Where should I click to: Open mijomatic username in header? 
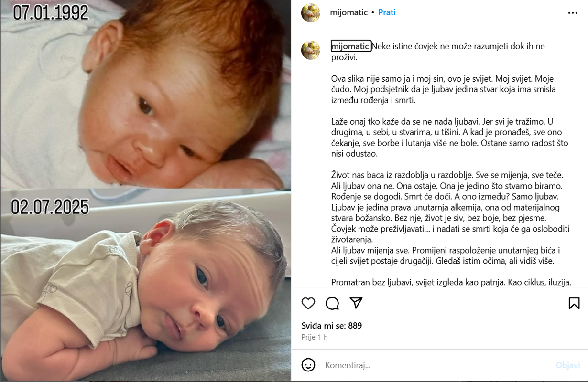coord(349,12)
